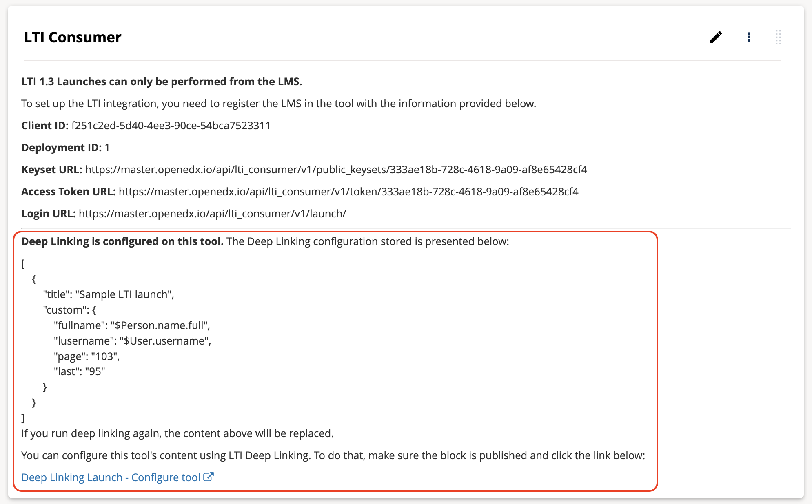Click the external link icon after Configure tool
This screenshot has height=504, width=812.
click(209, 477)
